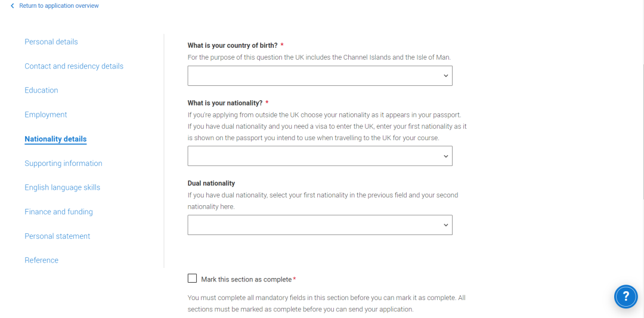Expand the What is your nationality dropdown

pyautogui.click(x=320, y=156)
